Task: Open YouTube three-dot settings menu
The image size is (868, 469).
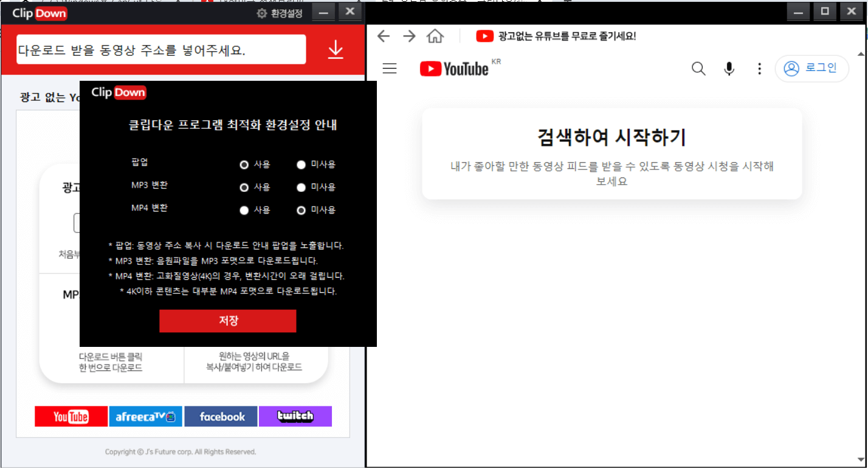Action: click(759, 69)
